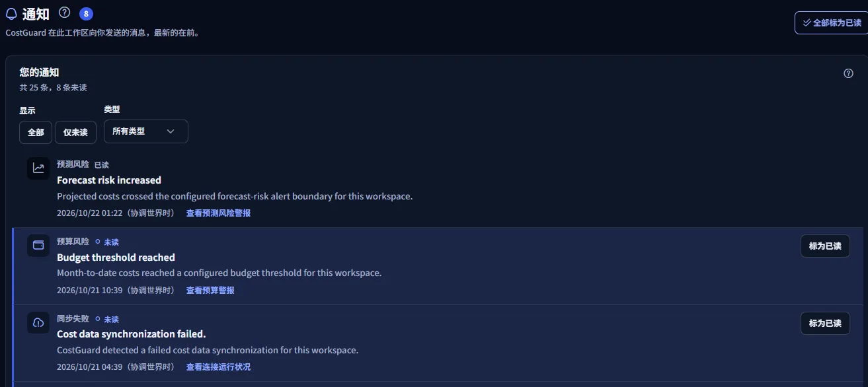This screenshot has height=387, width=868.
Task: Click the description starting with Projected costs crossed
Action: pyautogui.click(x=235, y=196)
